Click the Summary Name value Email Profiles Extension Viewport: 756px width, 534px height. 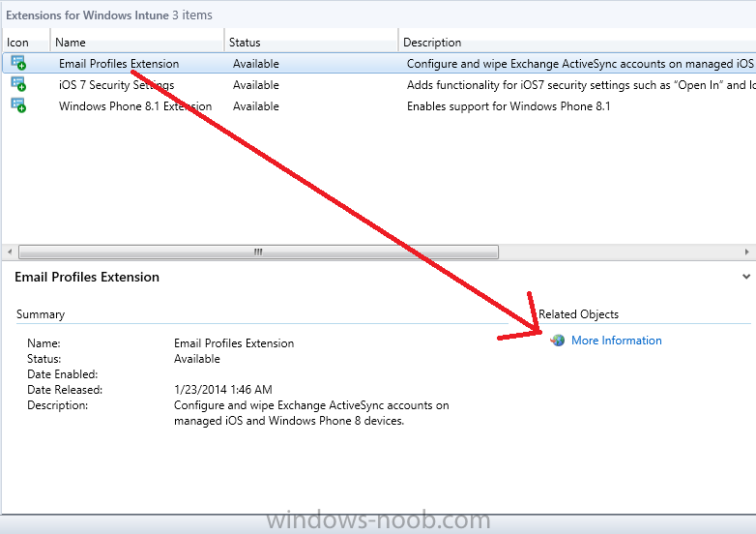point(234,343)
